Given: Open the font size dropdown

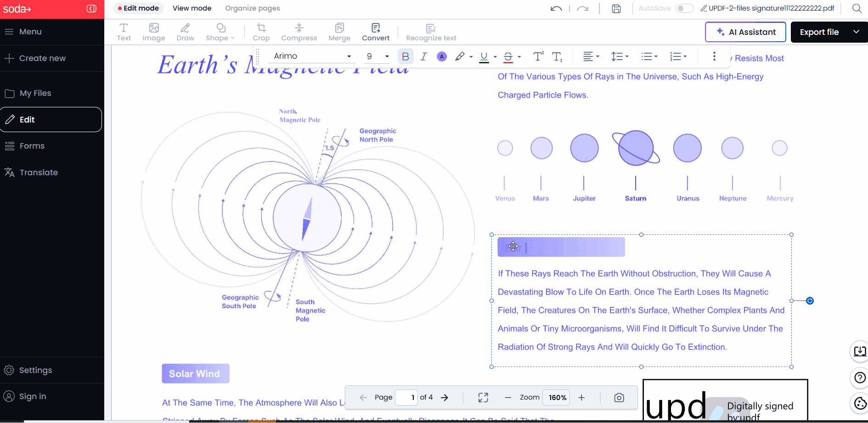Looking at the screenshot, I should pyautogui.click(x=378, y=56).
